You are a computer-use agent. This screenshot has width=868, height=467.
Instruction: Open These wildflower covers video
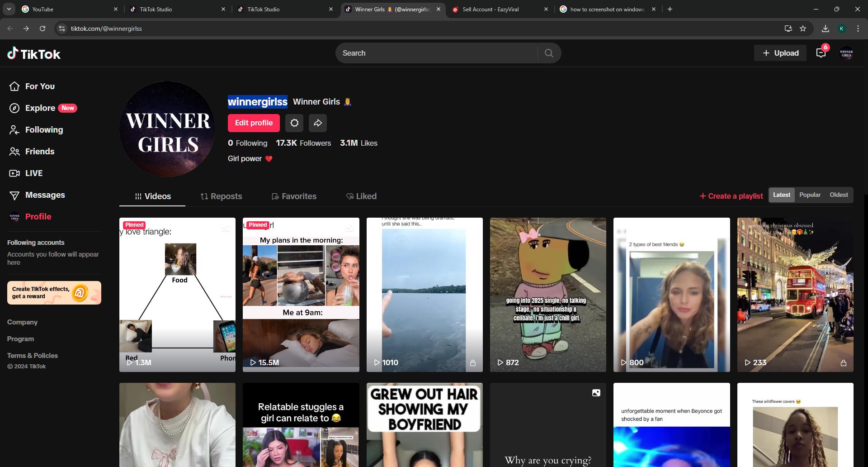coord(795,425)
